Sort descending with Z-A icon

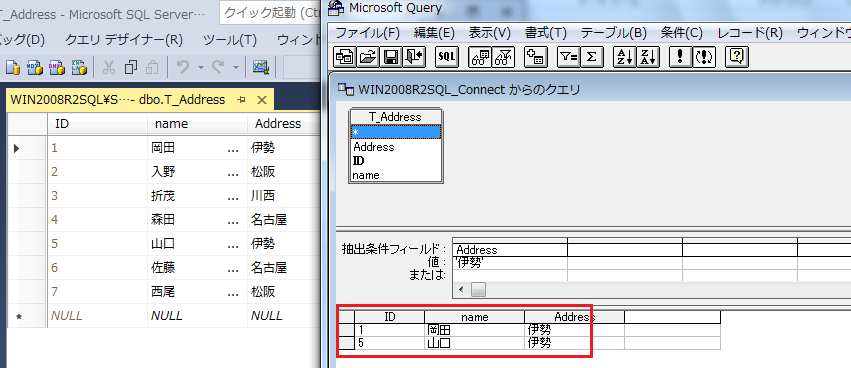click(648, 56)
